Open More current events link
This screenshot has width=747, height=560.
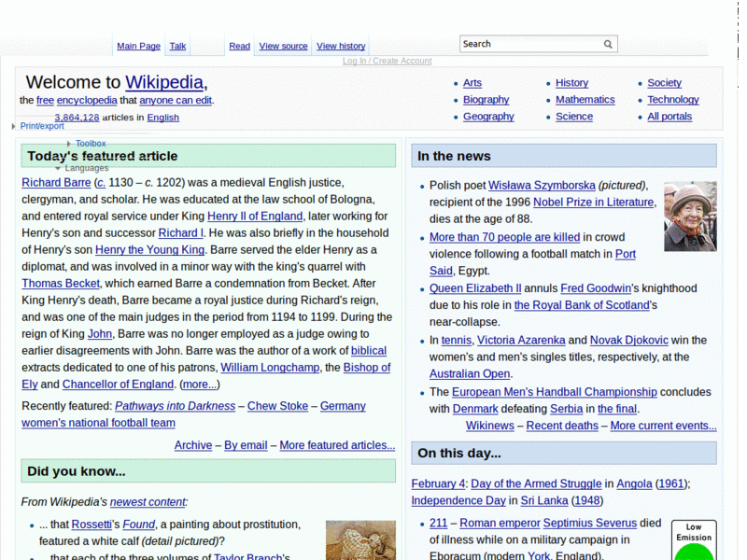click(664, 427)
